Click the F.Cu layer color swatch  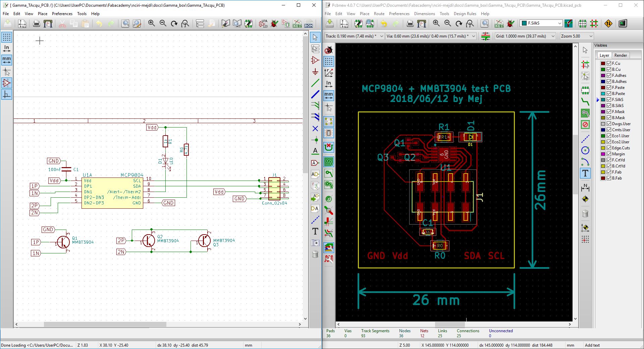(x=603, y=63)
